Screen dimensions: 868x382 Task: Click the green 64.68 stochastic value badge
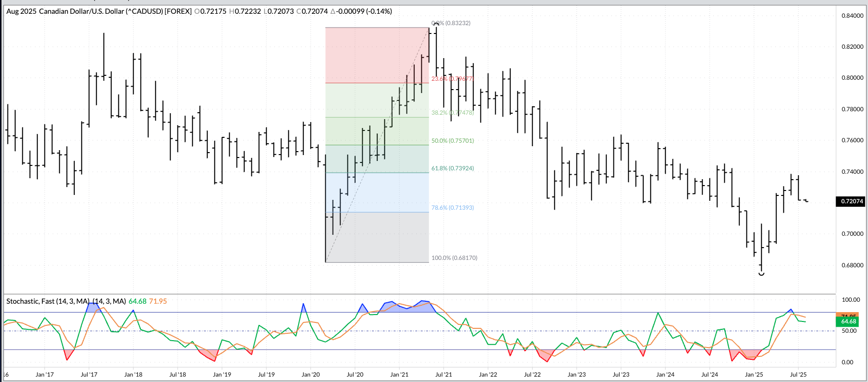tap(848, 321)
